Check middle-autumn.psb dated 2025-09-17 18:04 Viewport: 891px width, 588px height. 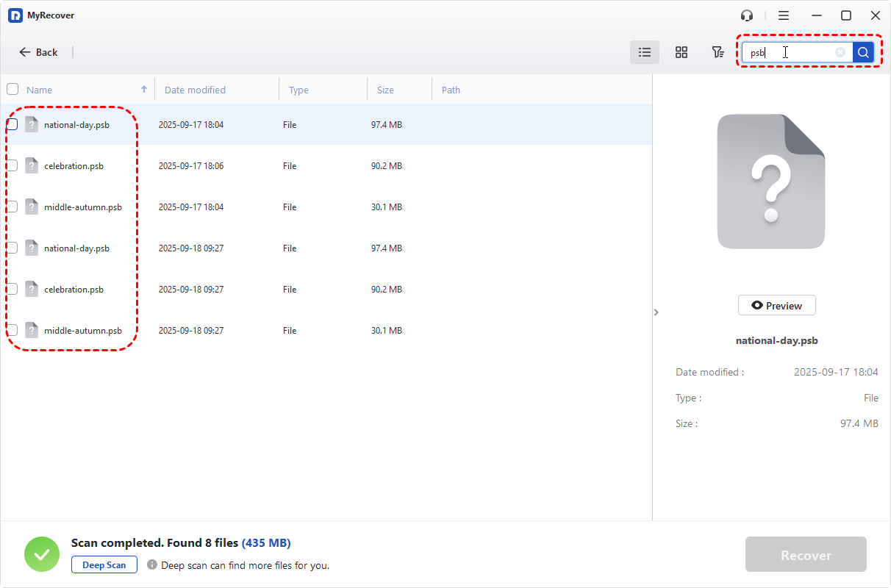(12, 207)
